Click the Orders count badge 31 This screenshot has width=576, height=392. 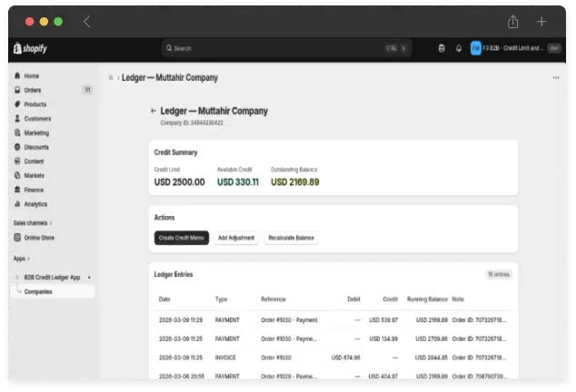pos(87,90)
